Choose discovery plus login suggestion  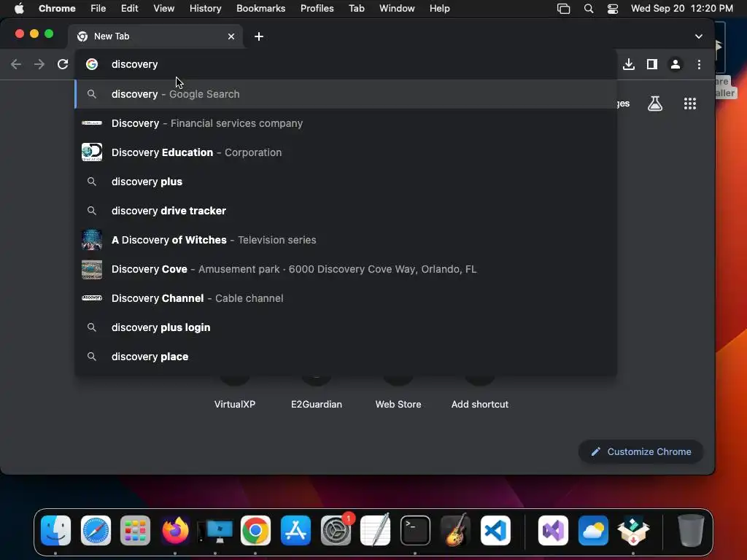pyautogui.click(x=346, y=327)
